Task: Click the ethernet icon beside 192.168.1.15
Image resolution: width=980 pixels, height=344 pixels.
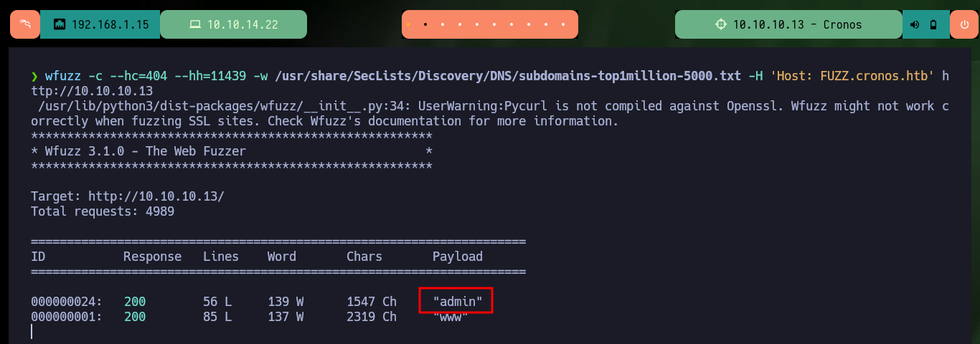Action: coord(60,25)
